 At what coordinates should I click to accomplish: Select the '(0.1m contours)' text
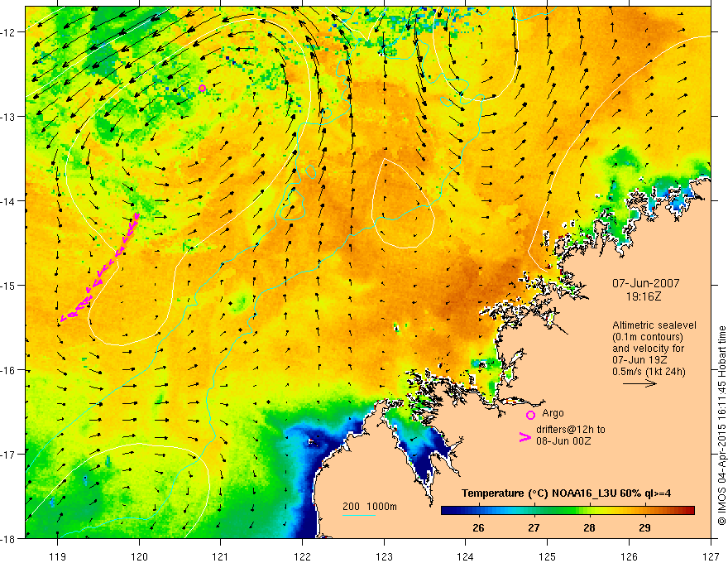point(648,337)
